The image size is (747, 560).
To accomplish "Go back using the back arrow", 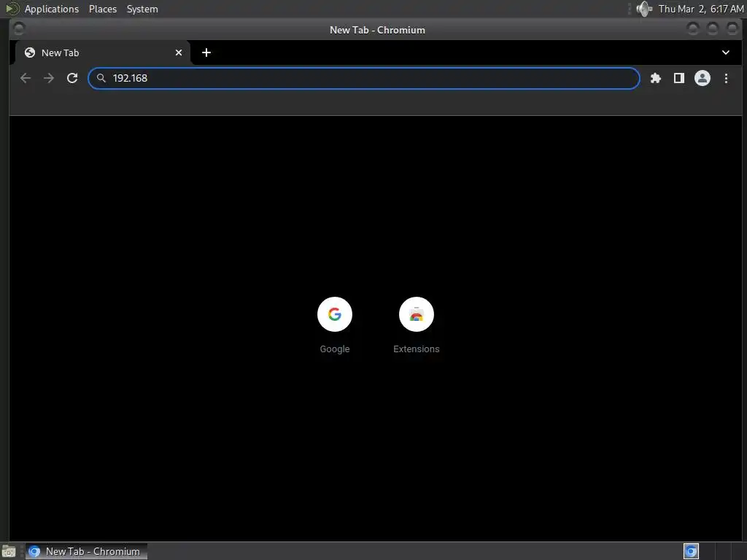I will (x=26, y=78).
